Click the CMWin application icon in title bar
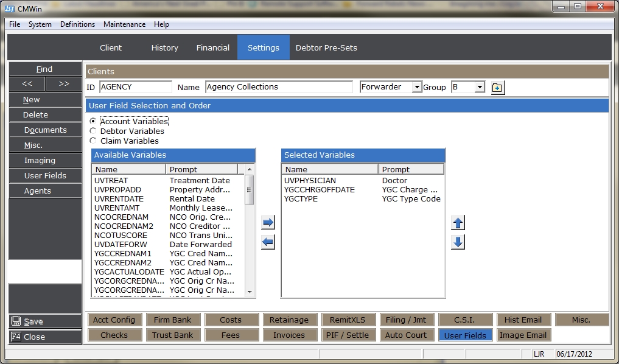The image size is (619, 364). [x=10, y=7]
